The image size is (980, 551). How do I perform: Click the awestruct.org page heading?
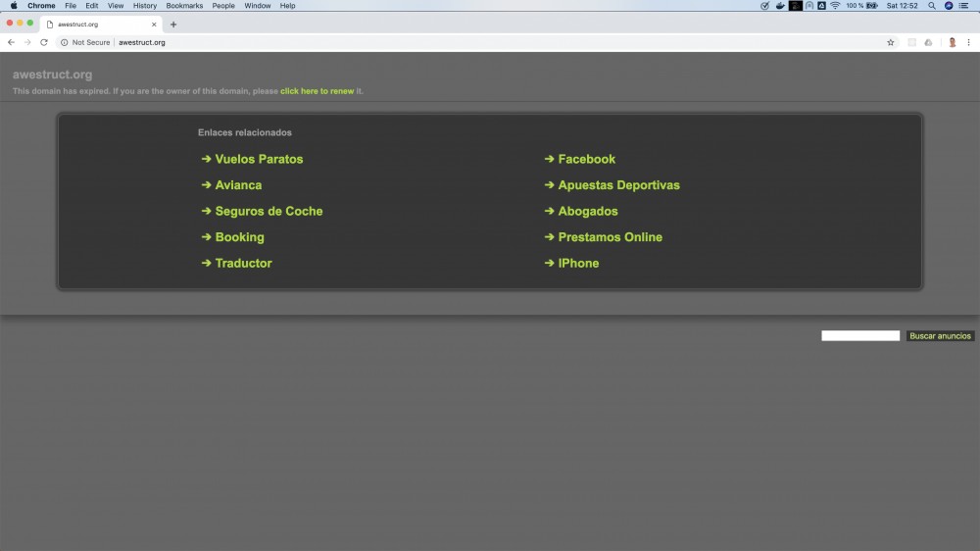click(53, 75)
